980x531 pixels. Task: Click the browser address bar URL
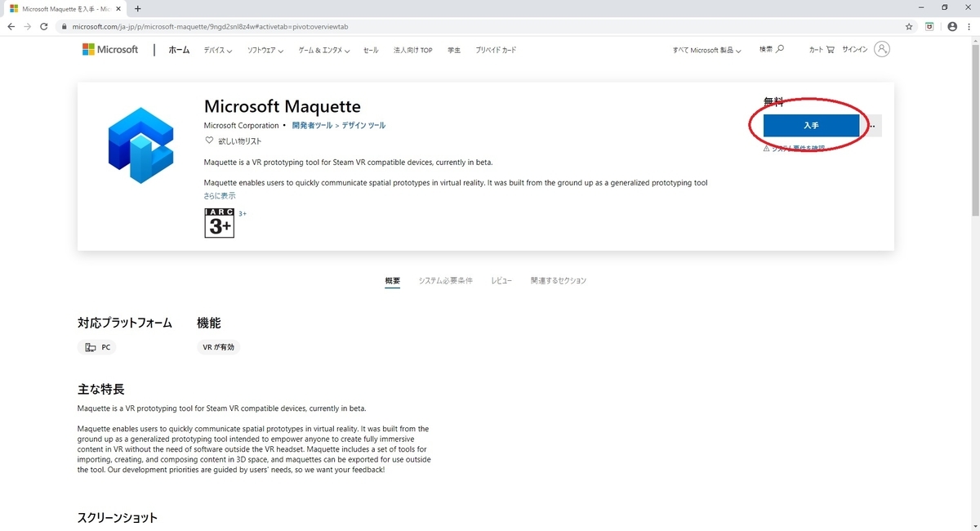pos(211,26)
